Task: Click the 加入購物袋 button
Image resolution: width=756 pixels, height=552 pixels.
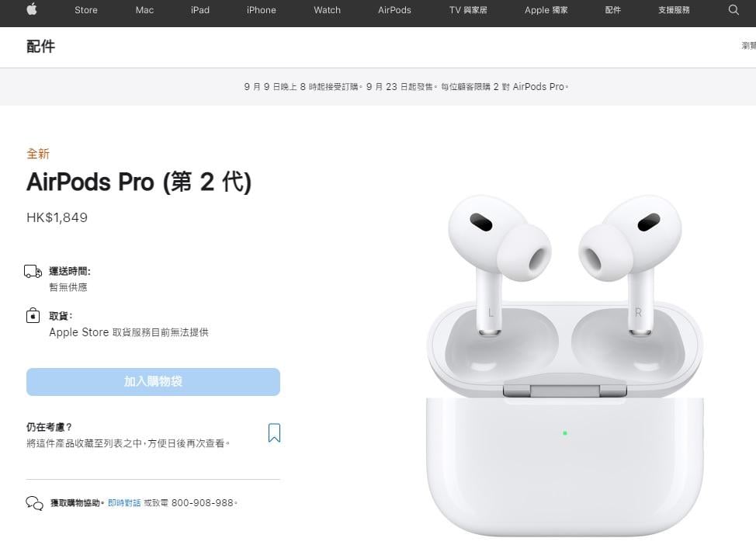Action: pos(154,382)
